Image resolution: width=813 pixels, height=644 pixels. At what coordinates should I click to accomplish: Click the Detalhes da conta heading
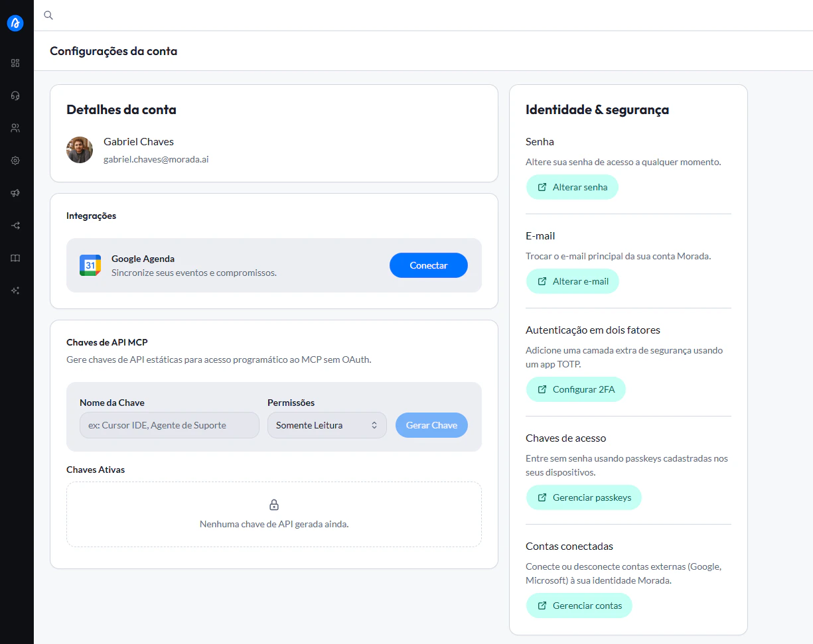tap(121, 110)
